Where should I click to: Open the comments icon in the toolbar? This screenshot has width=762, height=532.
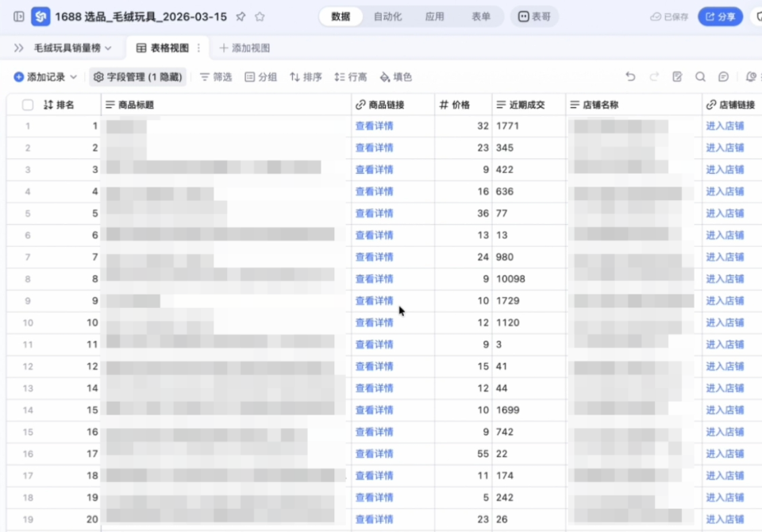[722, 77]
